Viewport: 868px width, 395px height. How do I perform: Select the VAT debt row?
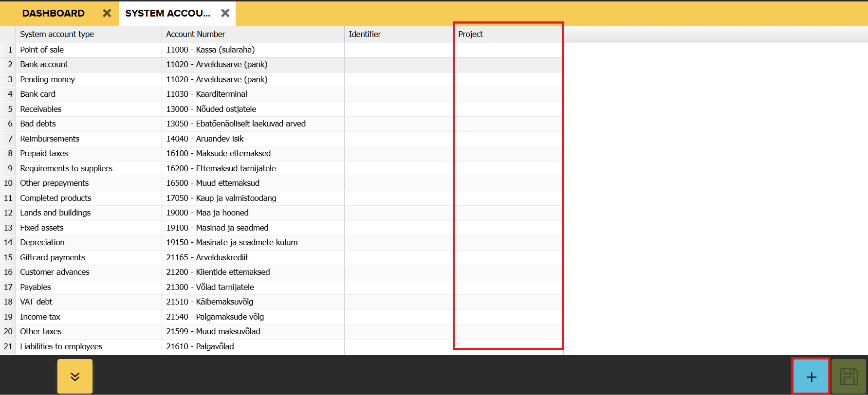36,302
